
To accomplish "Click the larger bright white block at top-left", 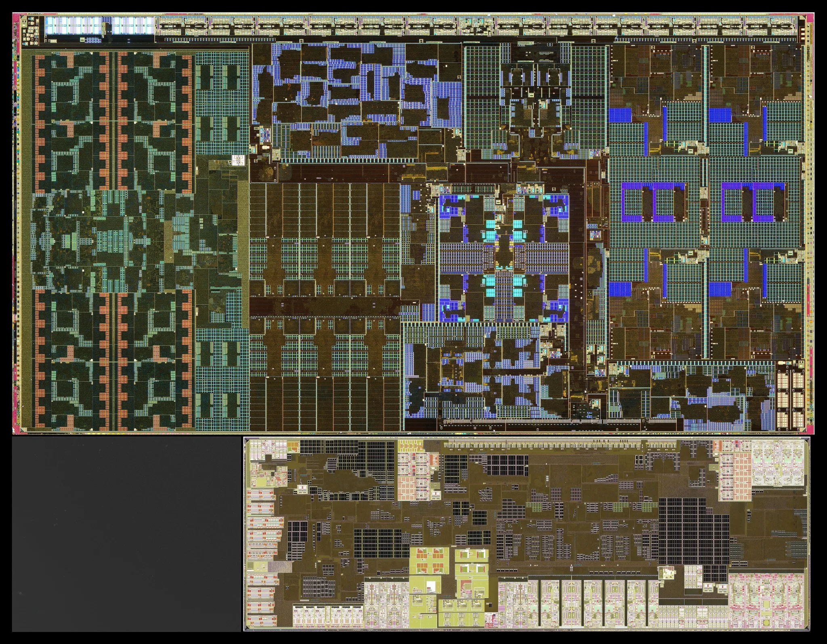I will [x=73, y=25].
